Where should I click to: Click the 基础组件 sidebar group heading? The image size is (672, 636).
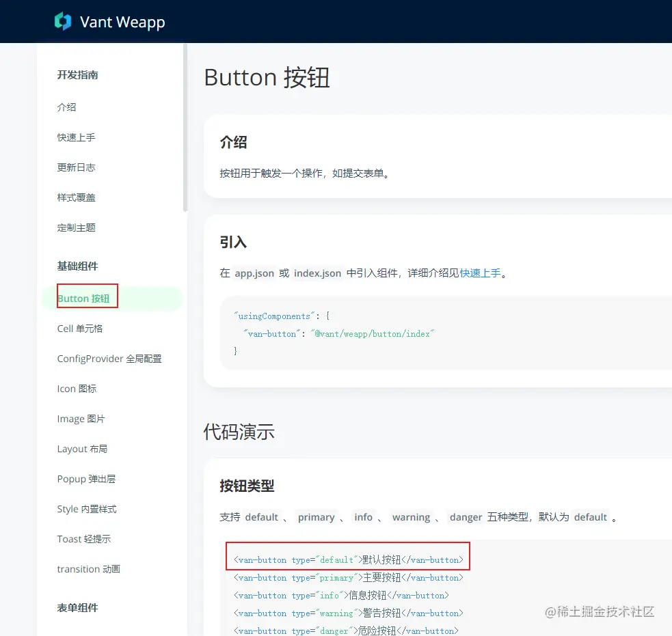point(77,266)
